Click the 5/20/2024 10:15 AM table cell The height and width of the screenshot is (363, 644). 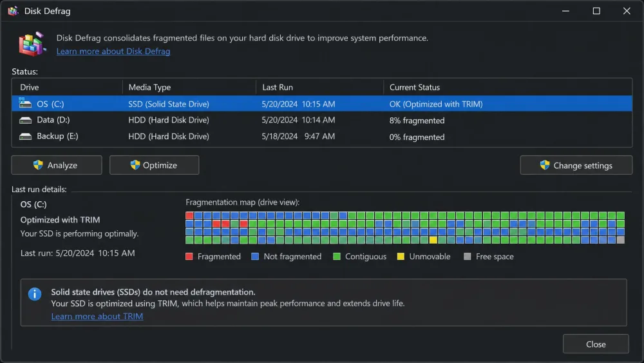click(x=298, y=104)
